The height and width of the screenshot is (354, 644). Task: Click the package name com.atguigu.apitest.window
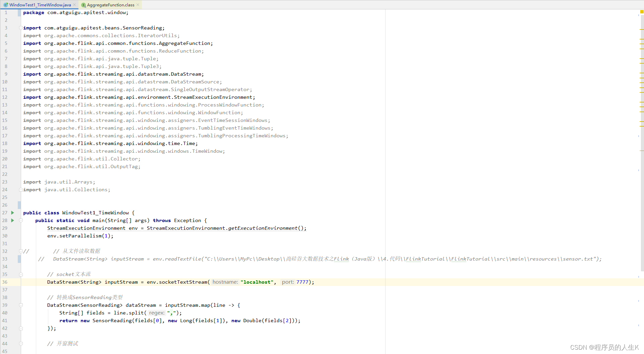pyautogui.click(x=86, y=12)
